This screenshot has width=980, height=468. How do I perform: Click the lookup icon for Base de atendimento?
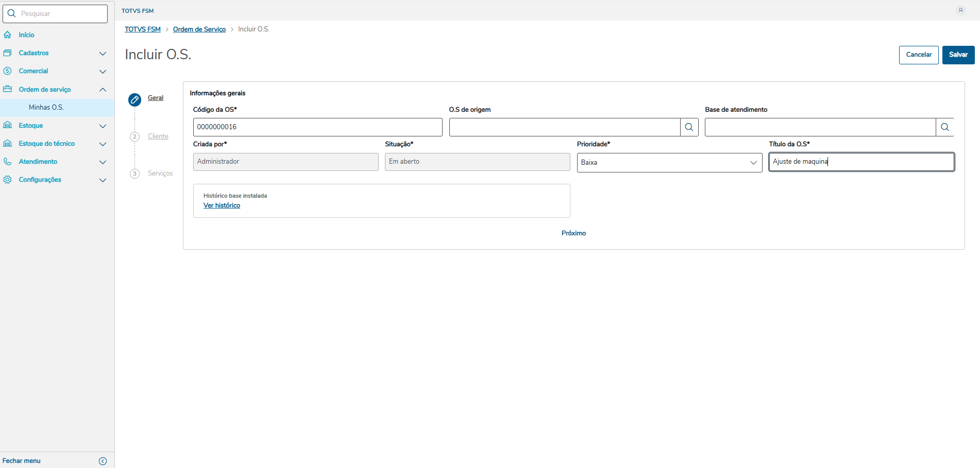pyautogui.click(x=944, y=127)
